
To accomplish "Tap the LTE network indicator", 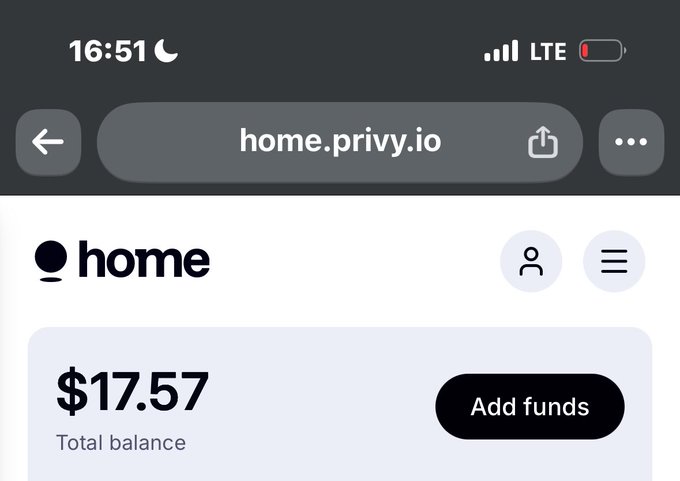I will tap(548, 52).
